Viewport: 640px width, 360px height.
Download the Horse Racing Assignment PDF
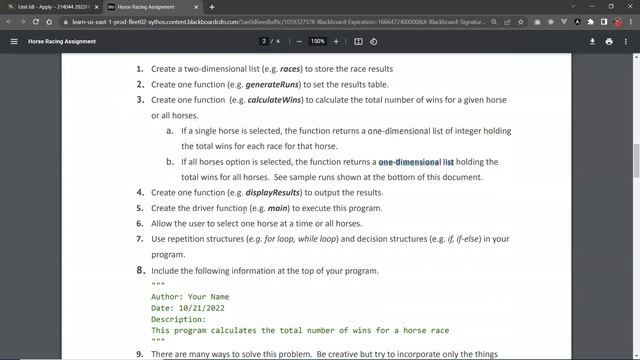tap(592, 41)
